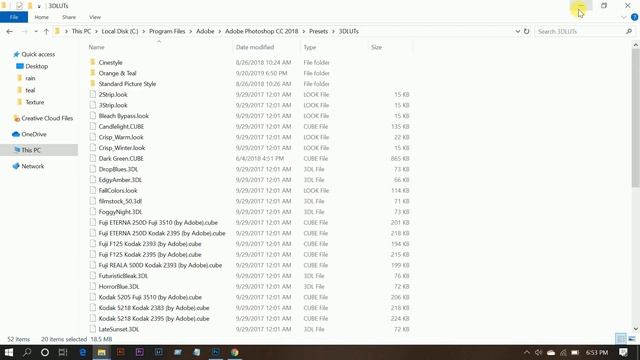Image resolution: width=640 pixels, height=360 pixels.
Task: Select the Cinestyle folder
Action: tap(110, 62)
